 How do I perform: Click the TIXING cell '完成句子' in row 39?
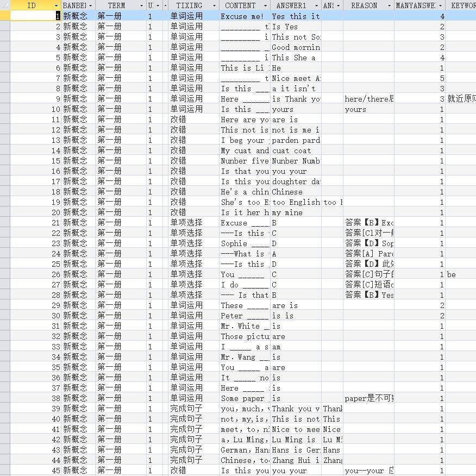tap(193, 408)
